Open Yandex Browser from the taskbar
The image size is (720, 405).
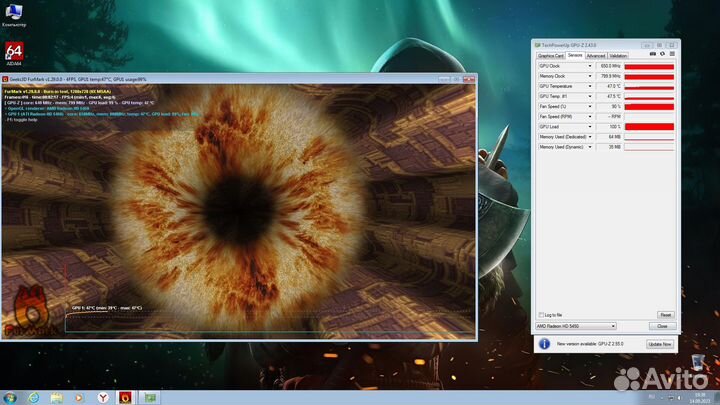[x=103, y=398]
